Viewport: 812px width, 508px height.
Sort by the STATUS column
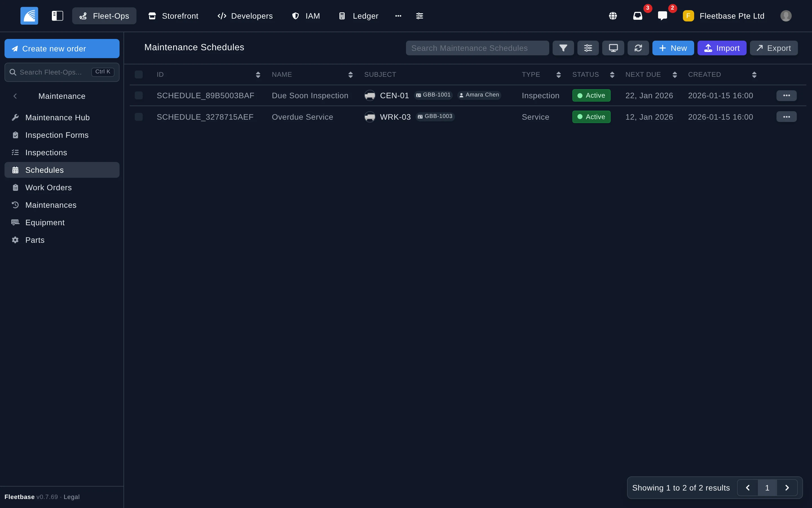[612, 75]
